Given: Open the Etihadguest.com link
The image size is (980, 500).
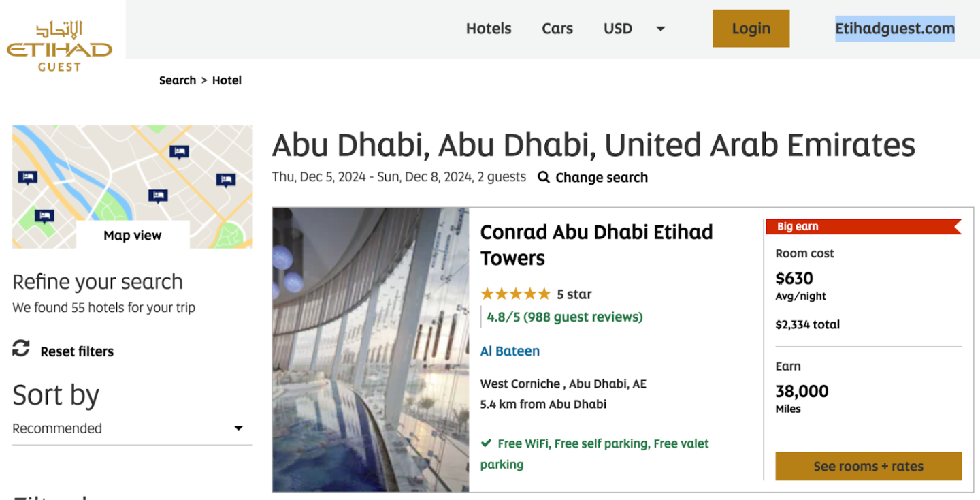Looking at the screenshot, I should pyautogui.click(x=895, y=29).
